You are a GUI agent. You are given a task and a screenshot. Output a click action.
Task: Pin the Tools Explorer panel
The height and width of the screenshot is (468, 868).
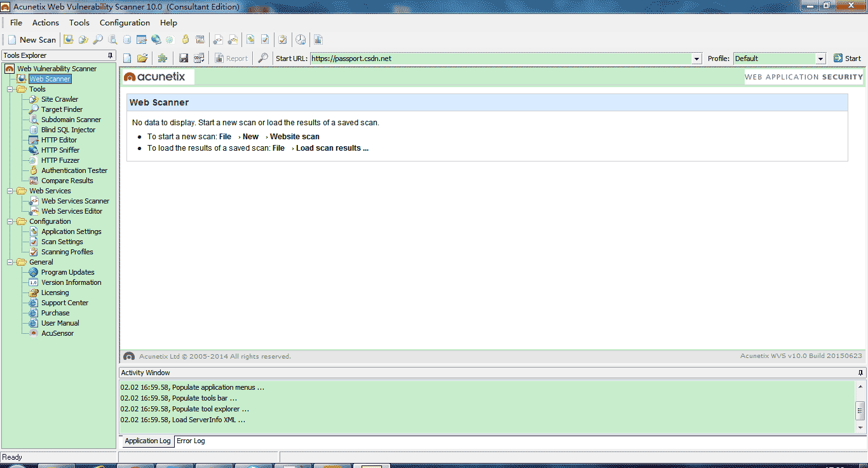click(111, 55)
